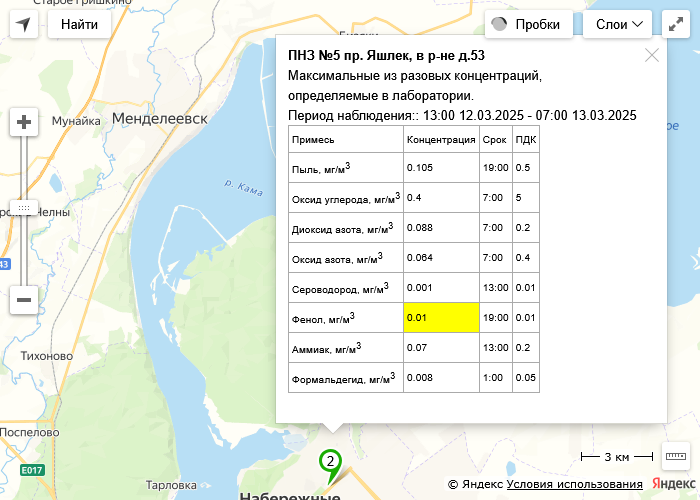Expand the Слои layers dropdown

pyautogui.click(x=617, y=24)
